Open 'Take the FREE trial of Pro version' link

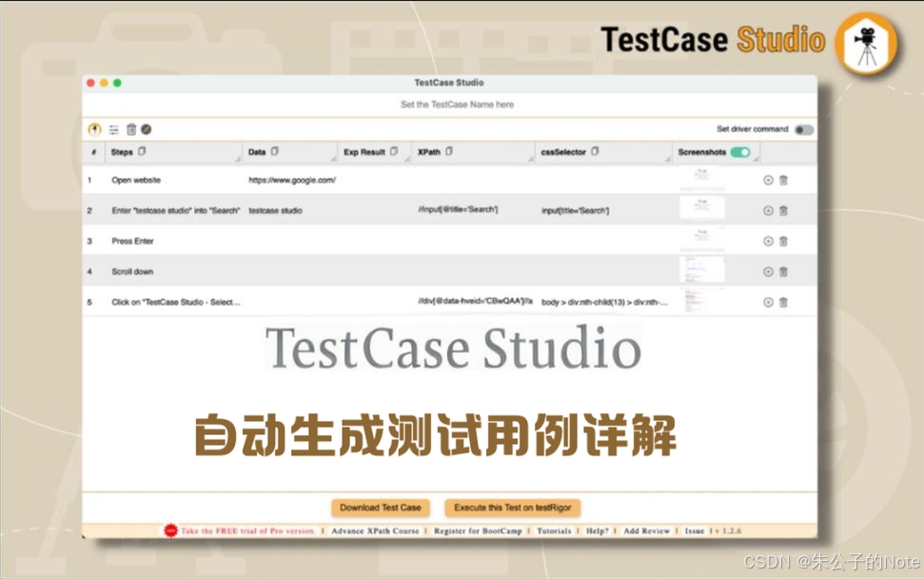pyautogui.click(x=248, y=530)
